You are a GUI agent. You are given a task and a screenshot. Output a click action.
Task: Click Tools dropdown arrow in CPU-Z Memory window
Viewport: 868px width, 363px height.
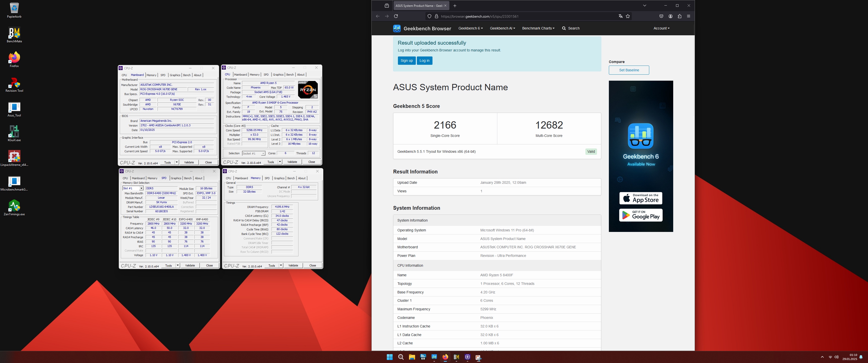click(281, 265)
